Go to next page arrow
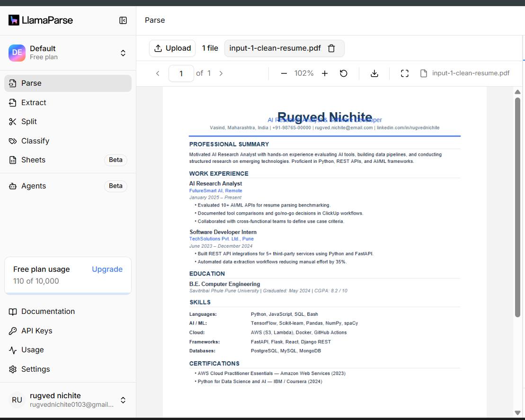The width and height of the screenshot is (525, 420). click(x=221, y=73)
